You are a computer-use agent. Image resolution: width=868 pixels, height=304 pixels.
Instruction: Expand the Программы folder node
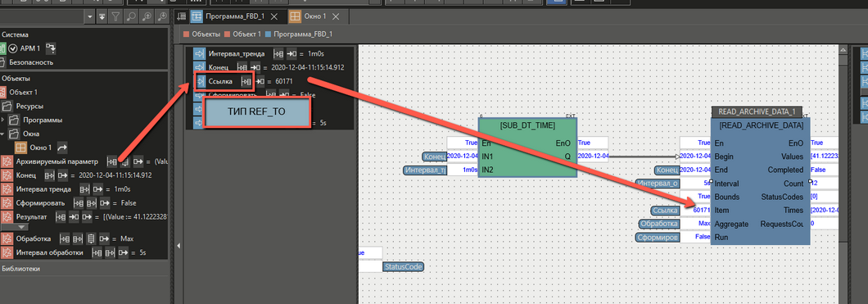3,120
